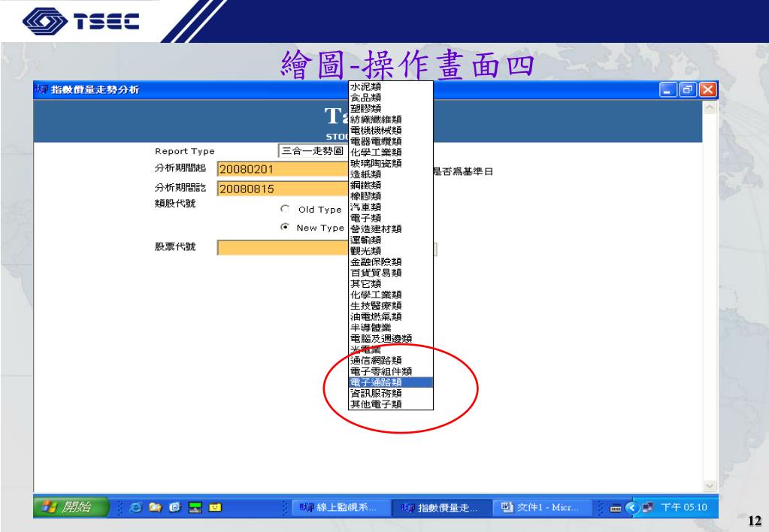Click the 分析期間訖 field showing 20080815
The width and height of the screenshot is (769, 532).
(x=283, y=189)
